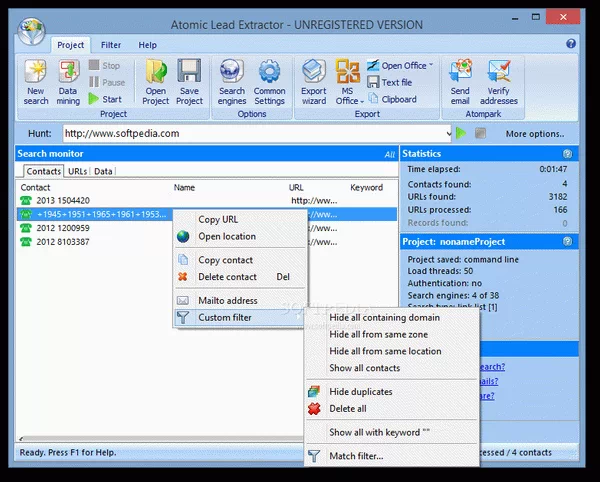Click More options.. button
This screenshot has height=482, width=600.
[535, 134]
